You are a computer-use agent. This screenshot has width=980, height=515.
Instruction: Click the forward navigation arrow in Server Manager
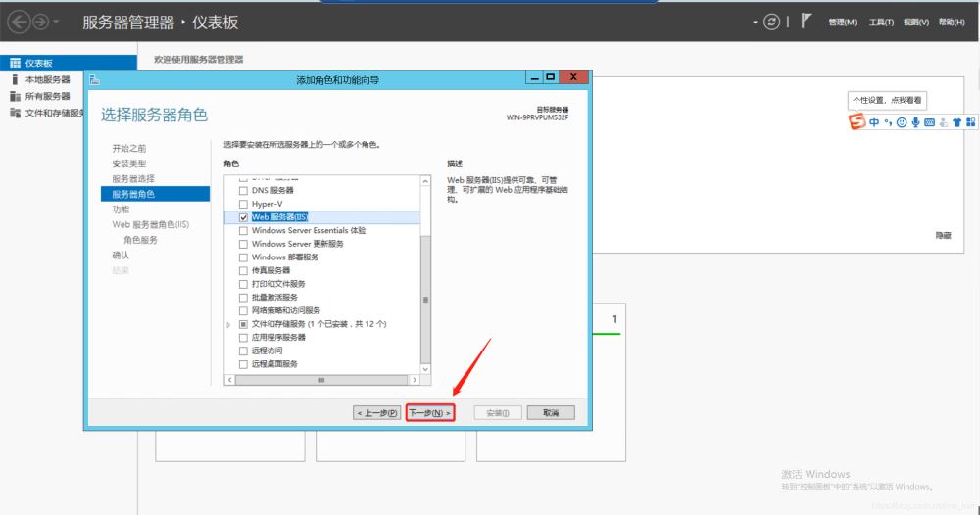pyautogui.click(x=40, y=23)
